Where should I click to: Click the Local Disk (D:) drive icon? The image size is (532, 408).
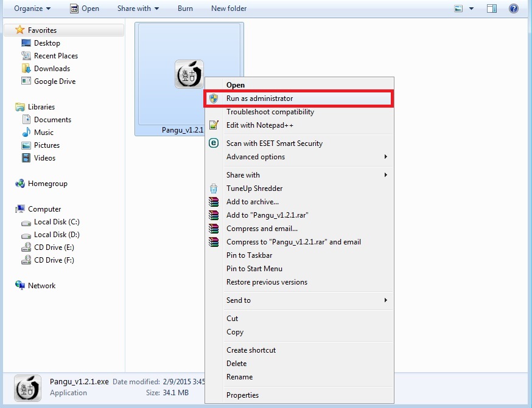click(x=26, y=235)
